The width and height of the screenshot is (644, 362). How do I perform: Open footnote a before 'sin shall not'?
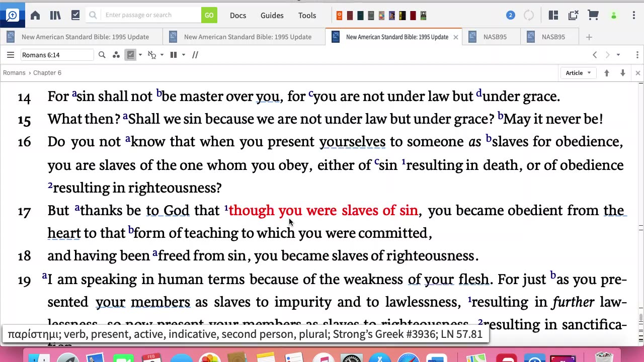click(x=74, y=93)
